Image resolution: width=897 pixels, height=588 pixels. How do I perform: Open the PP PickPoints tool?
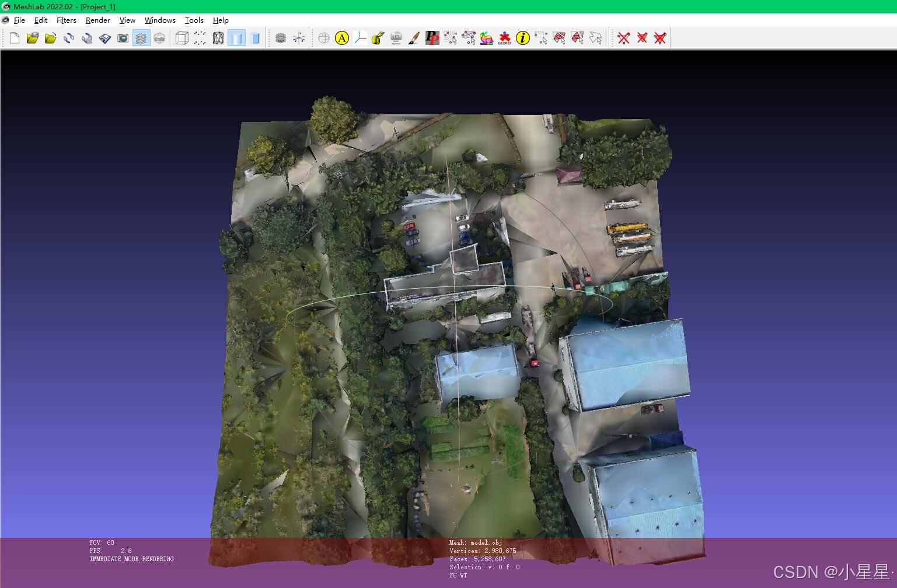(432, 38)
